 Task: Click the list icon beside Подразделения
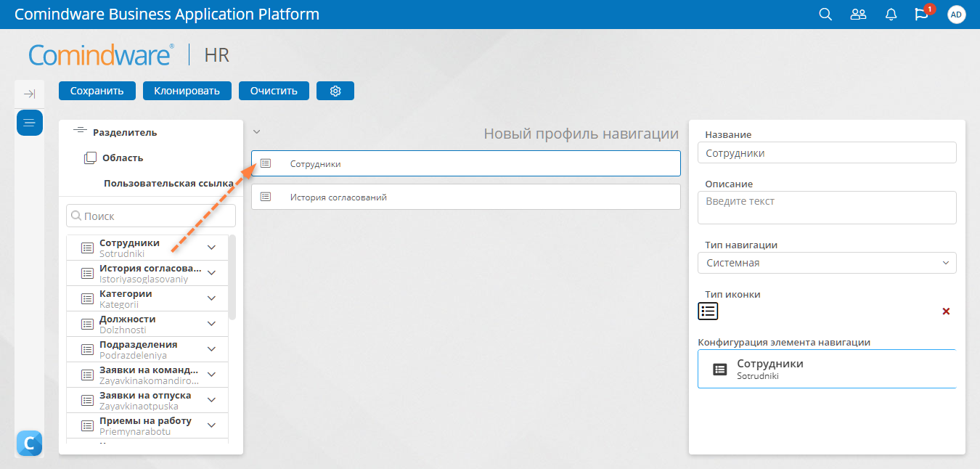[x=87, y=349]
